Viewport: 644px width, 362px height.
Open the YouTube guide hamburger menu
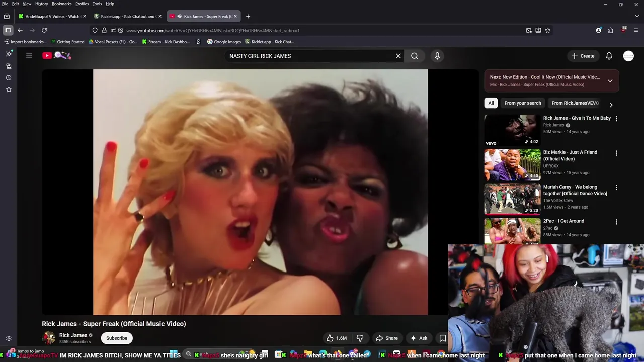click(x=29, y=56)
